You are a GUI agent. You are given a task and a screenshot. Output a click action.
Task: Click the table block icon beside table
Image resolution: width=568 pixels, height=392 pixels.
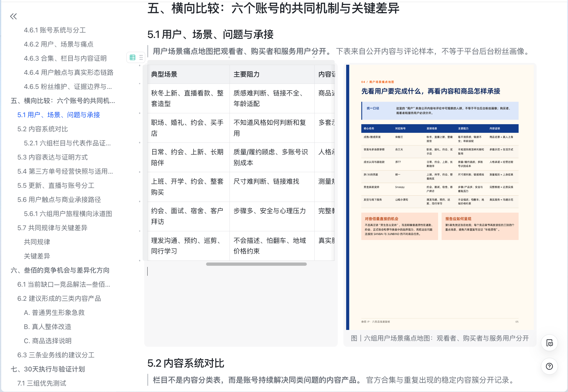click(133, 57)
